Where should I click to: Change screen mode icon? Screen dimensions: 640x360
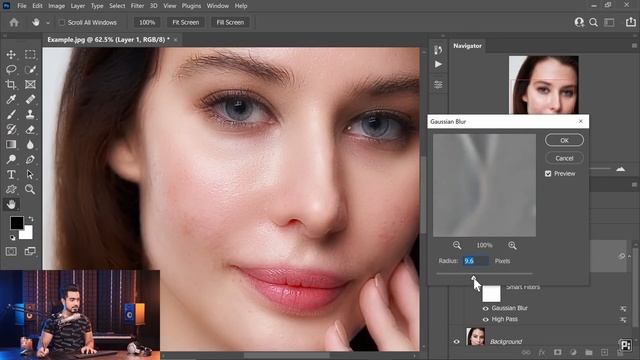point(30,251)
